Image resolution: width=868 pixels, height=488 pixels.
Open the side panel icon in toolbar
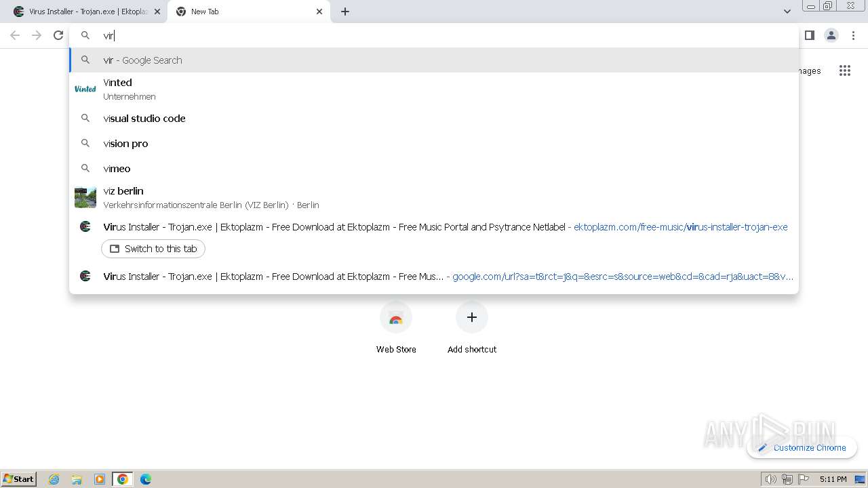(x=809, y=35)
